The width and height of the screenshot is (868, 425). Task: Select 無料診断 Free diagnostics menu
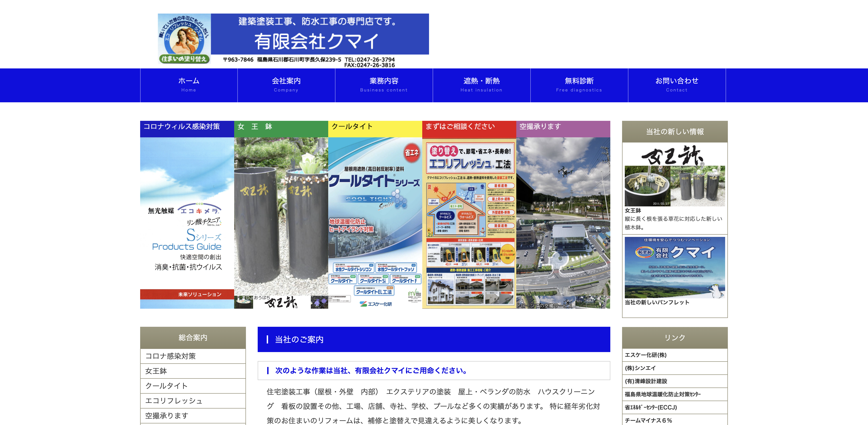[579, 85]
